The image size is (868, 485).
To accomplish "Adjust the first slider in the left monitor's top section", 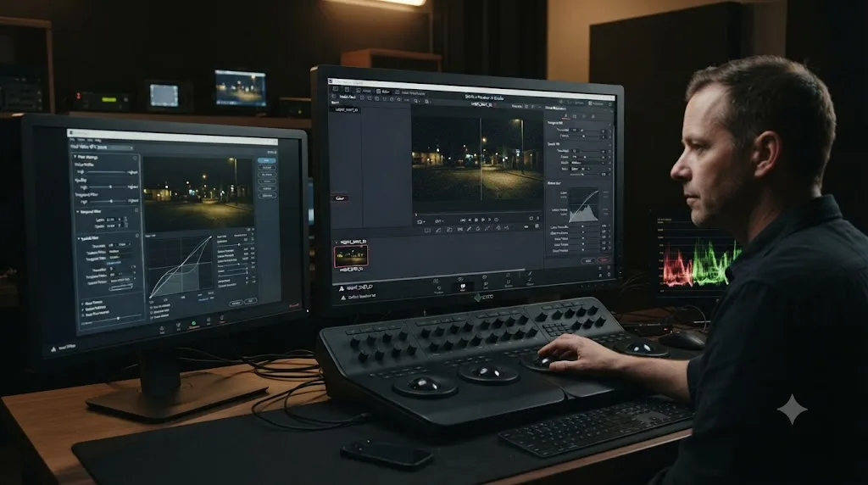I will click(106, 171).
